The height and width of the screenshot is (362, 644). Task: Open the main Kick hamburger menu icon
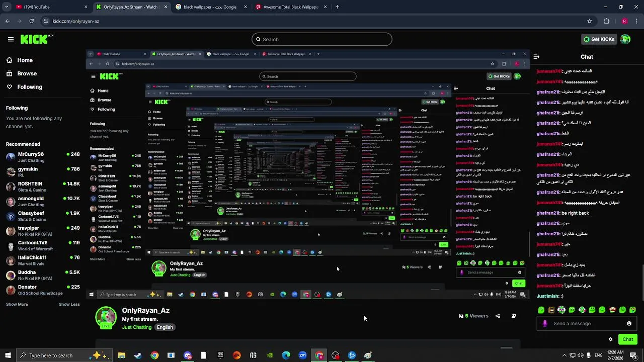11,39
